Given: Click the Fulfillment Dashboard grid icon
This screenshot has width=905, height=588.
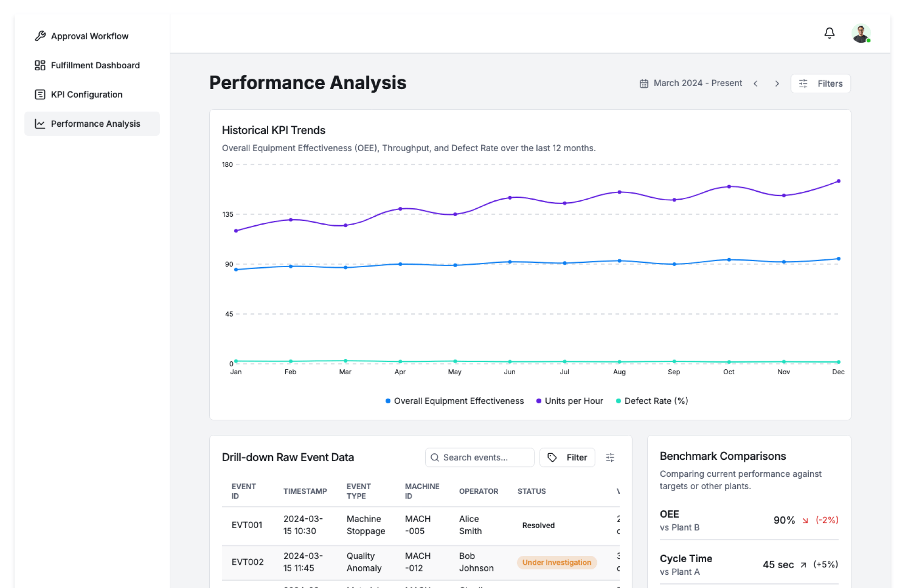Looking at the screenshot, I should tap(40, 65).
